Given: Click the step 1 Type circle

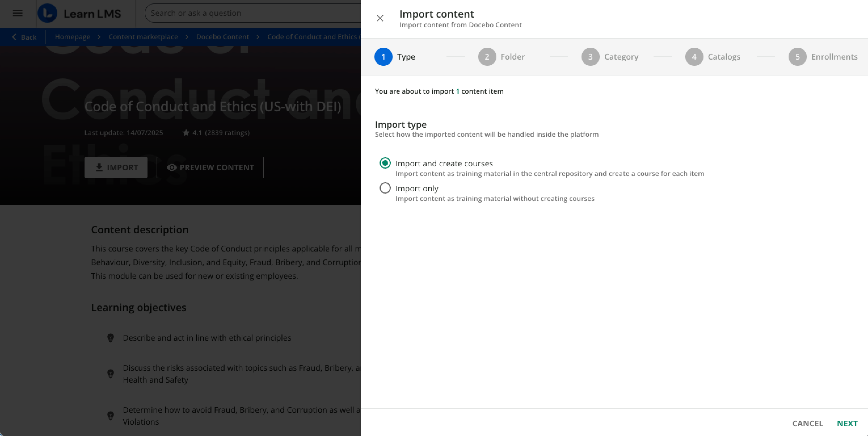Looking at the screenshot, I should point(383,57).
